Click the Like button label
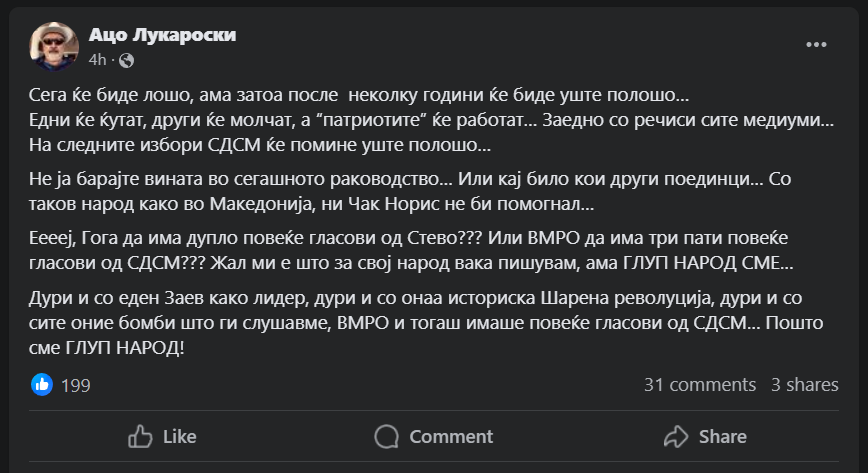The height and width of the screenshot is (473, 868). [179, 436]
